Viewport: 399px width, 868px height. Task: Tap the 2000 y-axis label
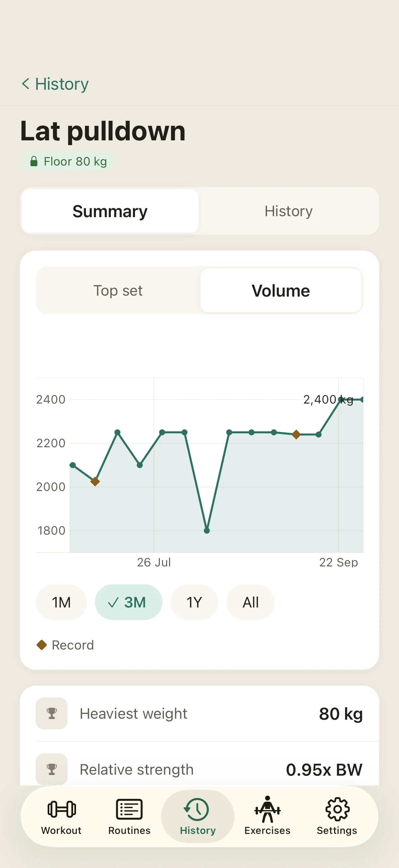pos(51,487)
